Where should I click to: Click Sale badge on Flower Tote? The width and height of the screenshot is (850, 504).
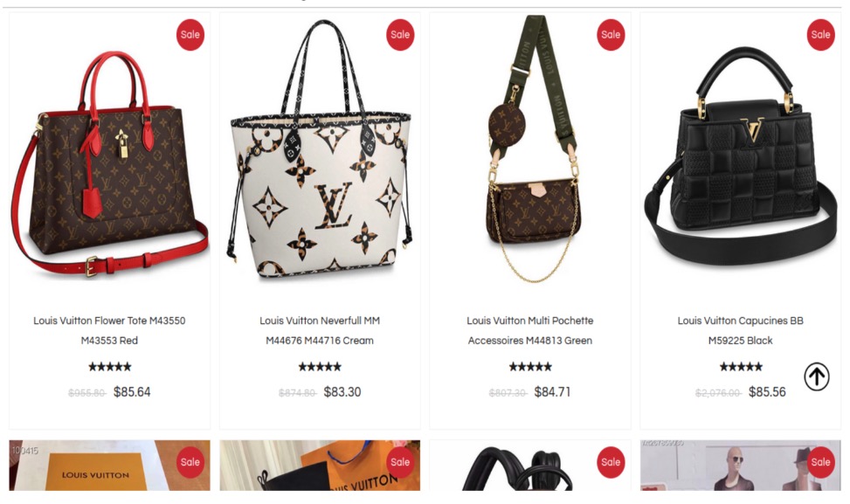click(x=190, y=35)
